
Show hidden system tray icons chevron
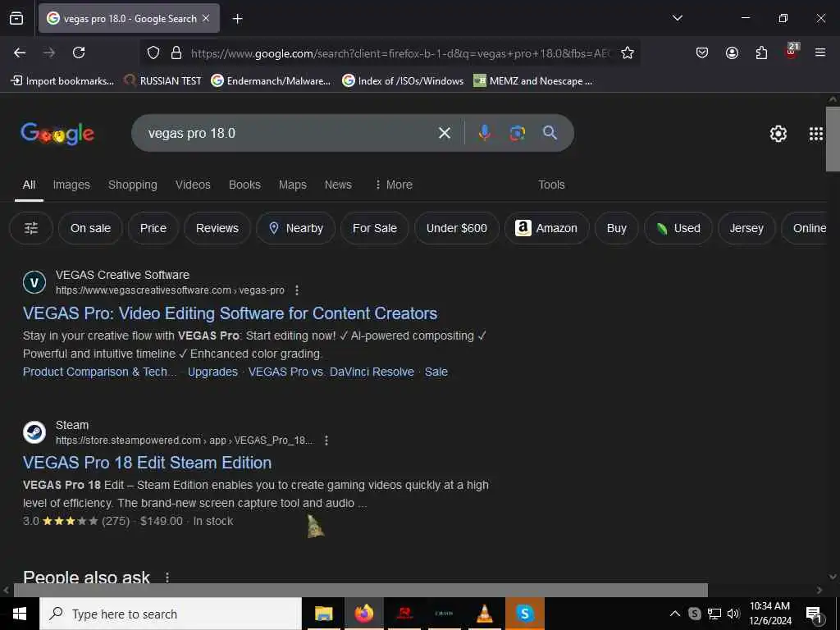pos(675,614)
